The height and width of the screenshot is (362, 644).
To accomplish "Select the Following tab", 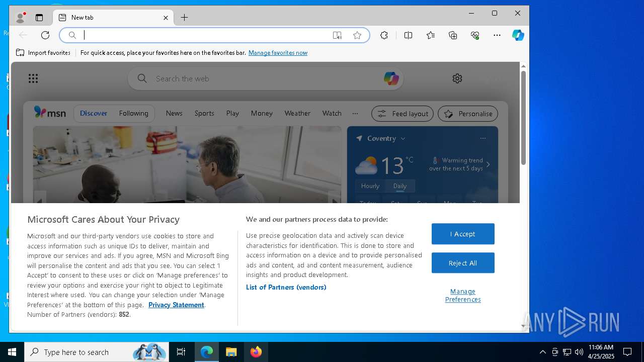I will 134,113.
